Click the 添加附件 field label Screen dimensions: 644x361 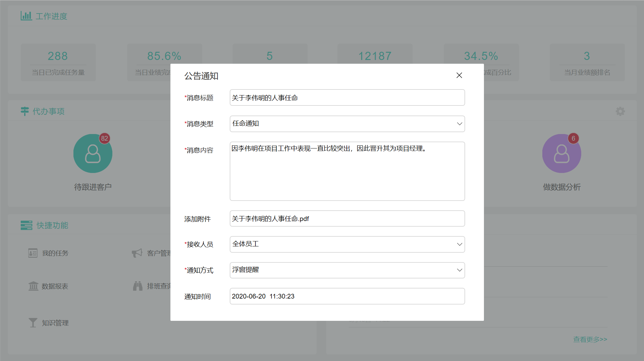click(197, 219)
